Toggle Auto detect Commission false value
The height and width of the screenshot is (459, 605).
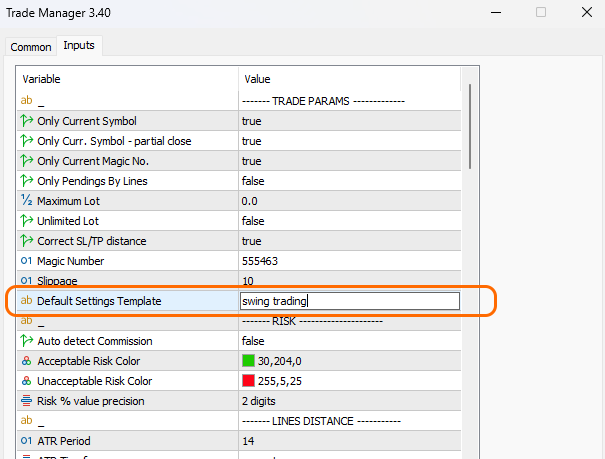252,341
